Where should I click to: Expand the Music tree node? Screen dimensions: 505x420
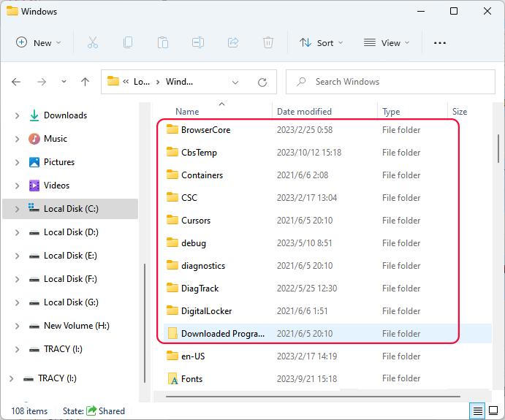pyautogui.click(x=17, y=139)
